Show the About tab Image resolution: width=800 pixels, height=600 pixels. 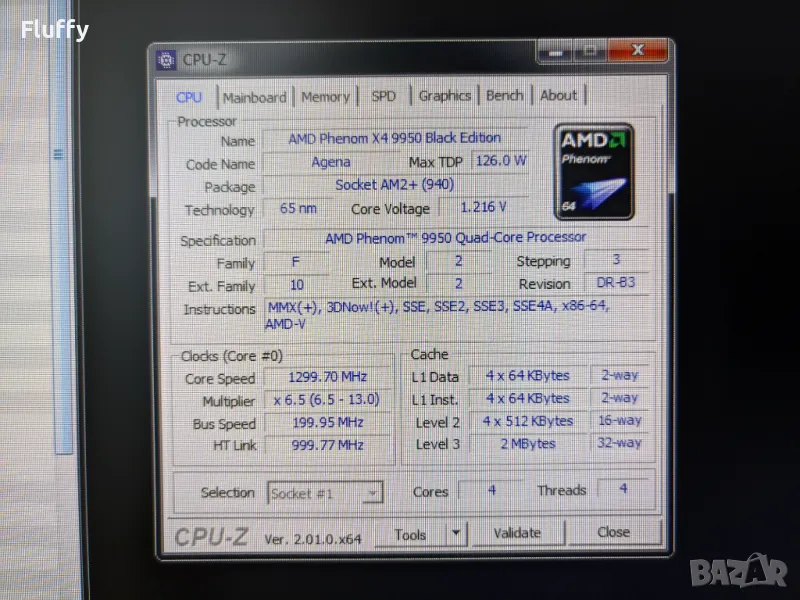pos(558,95)
